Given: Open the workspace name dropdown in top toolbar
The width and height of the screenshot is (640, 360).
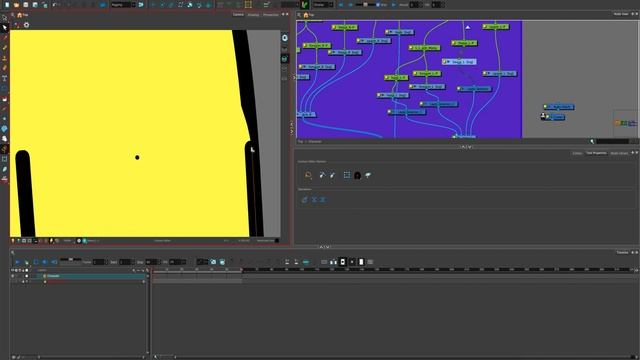Looking at the screenshot, I should (123, 5).
